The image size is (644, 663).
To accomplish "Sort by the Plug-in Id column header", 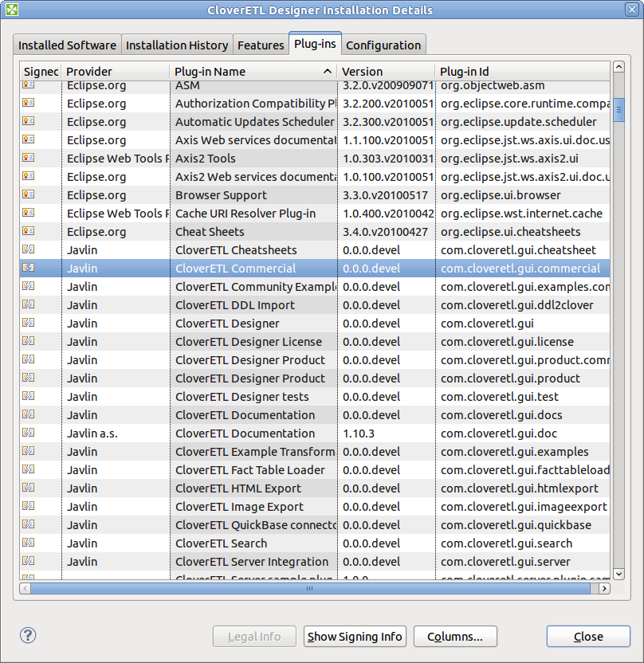I will 523,72.
